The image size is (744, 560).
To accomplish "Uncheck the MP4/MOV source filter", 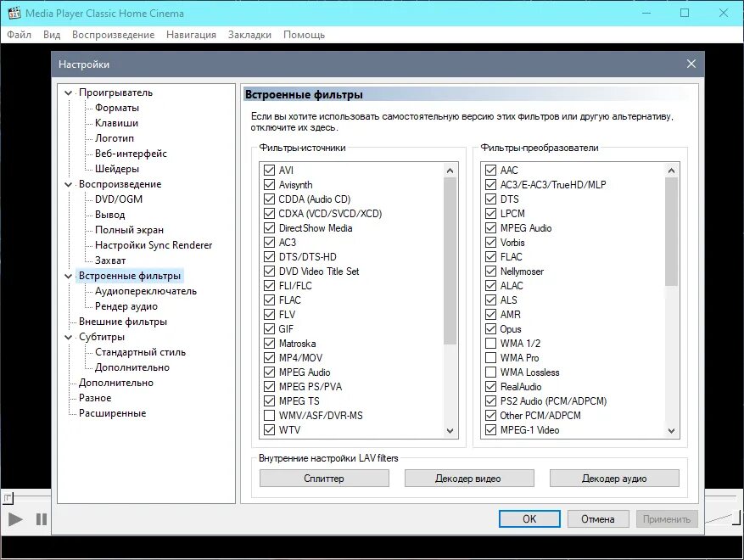I will pyautogui.click(x=269, y=357).
